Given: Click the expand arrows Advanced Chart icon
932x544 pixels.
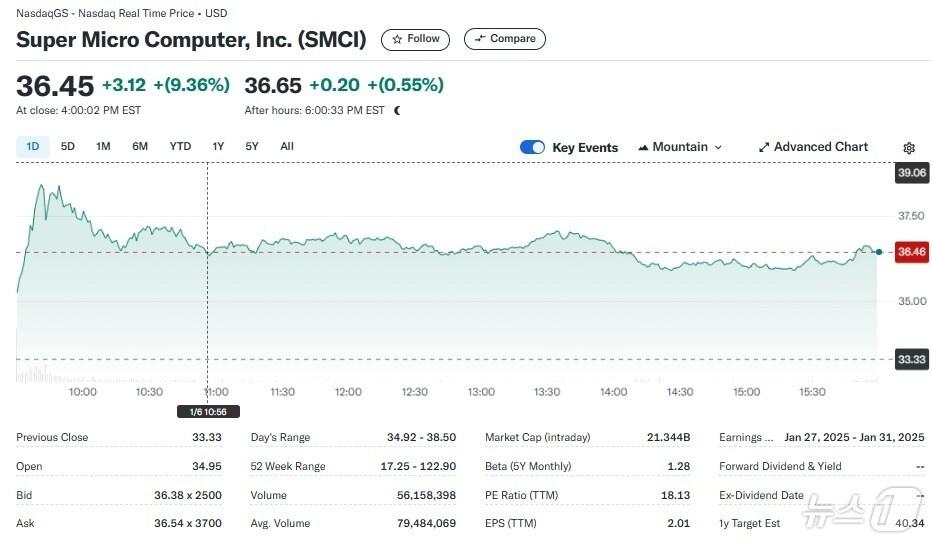Looking at the screenshot, I should click(x=764, y=147).
